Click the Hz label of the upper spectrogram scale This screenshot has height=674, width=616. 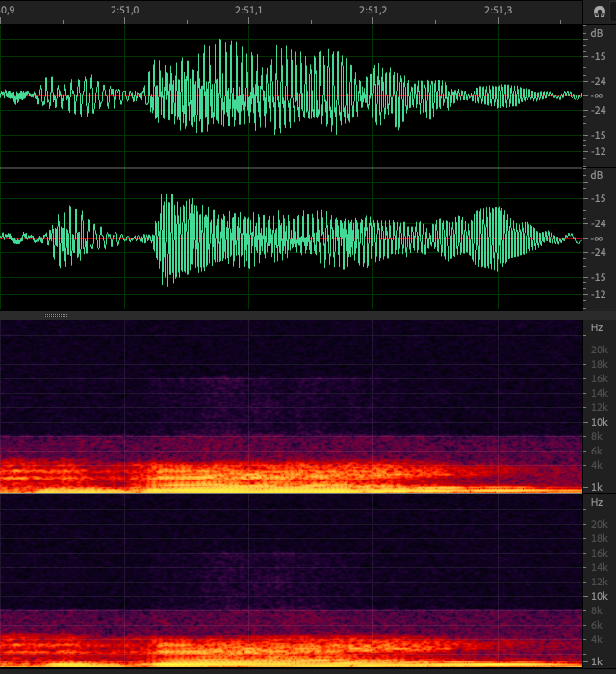point(597,327)
